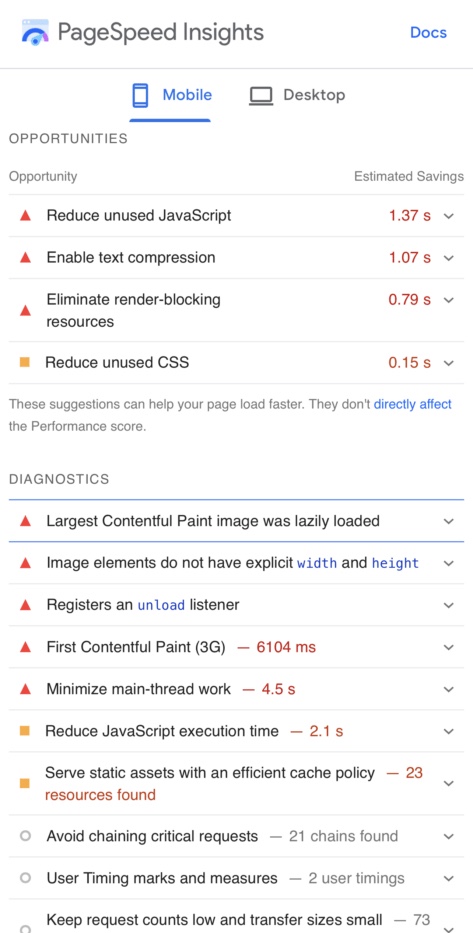Image resolution: width=473 pixels, height=933 pixels.
Task: Expand Largest Contentful Paint lazily loaded chevron
Action: (449, 521)
